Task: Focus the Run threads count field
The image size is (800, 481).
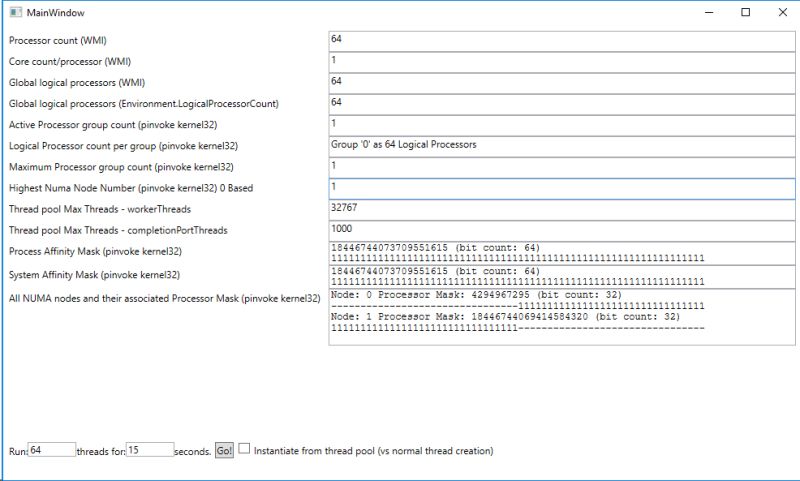Action: pyautogui.click(x=52, y=450)
